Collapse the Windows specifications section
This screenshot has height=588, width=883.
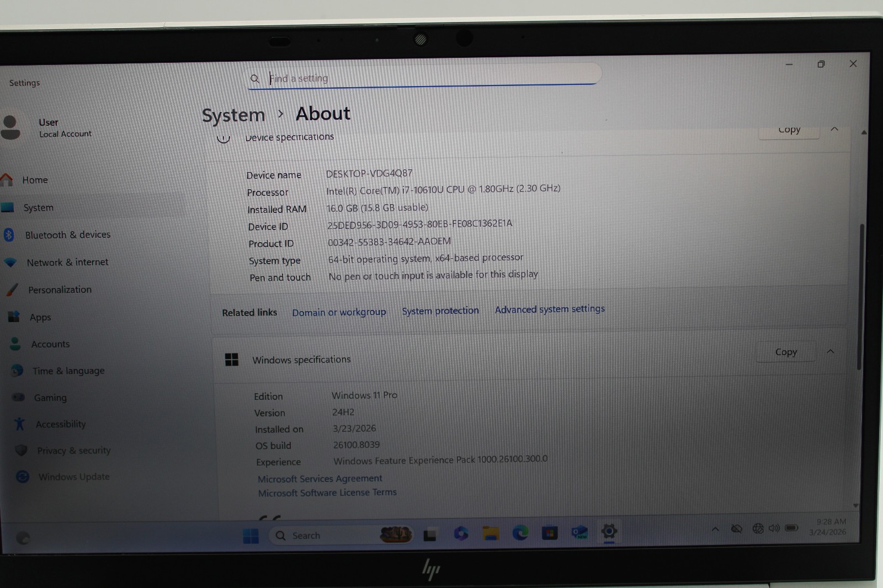click(x=831, y=351)
